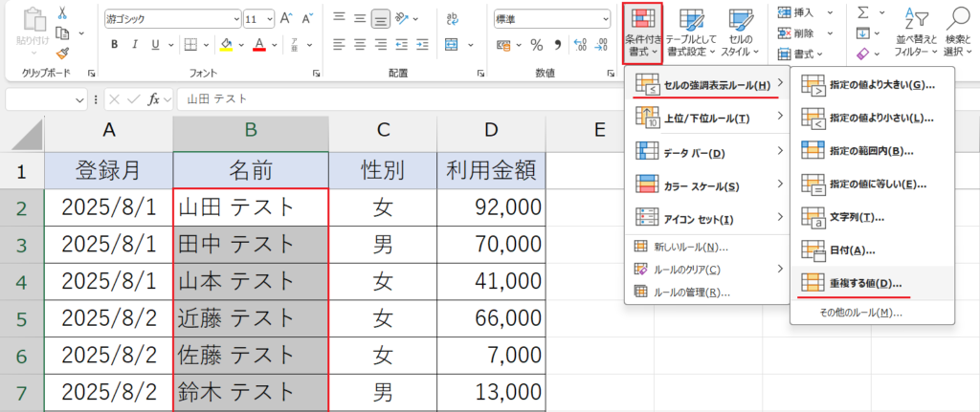The width and height of the screenshot is (980, 412).
Task: Toggle underline formatting (U)
Action: (x=154, y=44)
